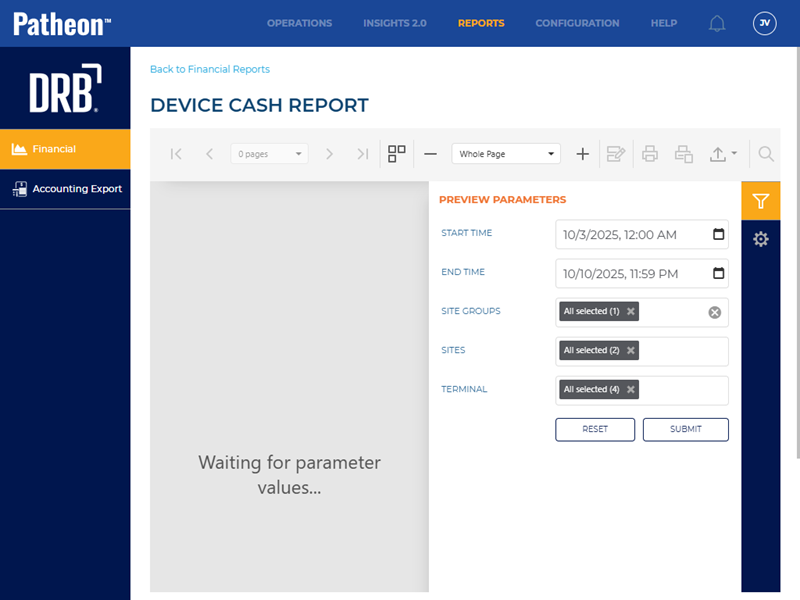Follow 'Back to Financial Reports' link
The image size is (800, 600).
210,69
